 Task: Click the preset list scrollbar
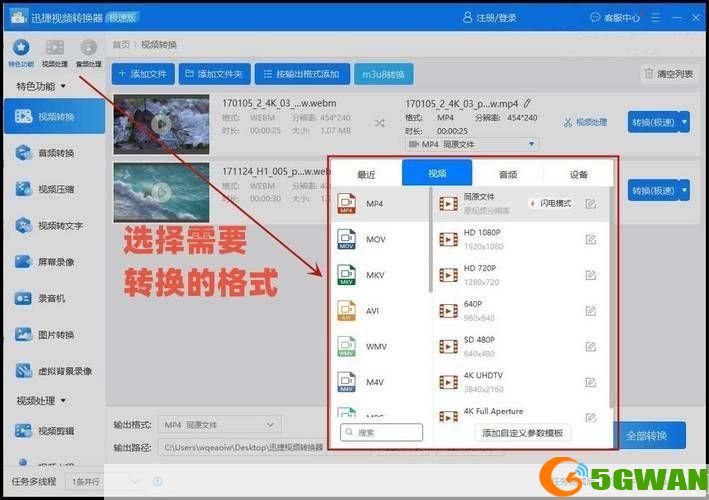pos(611,298)
